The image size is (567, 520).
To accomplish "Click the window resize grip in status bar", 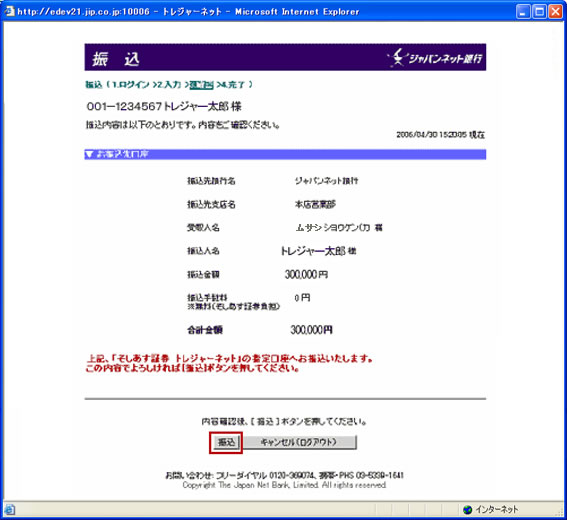I will 560,512.
